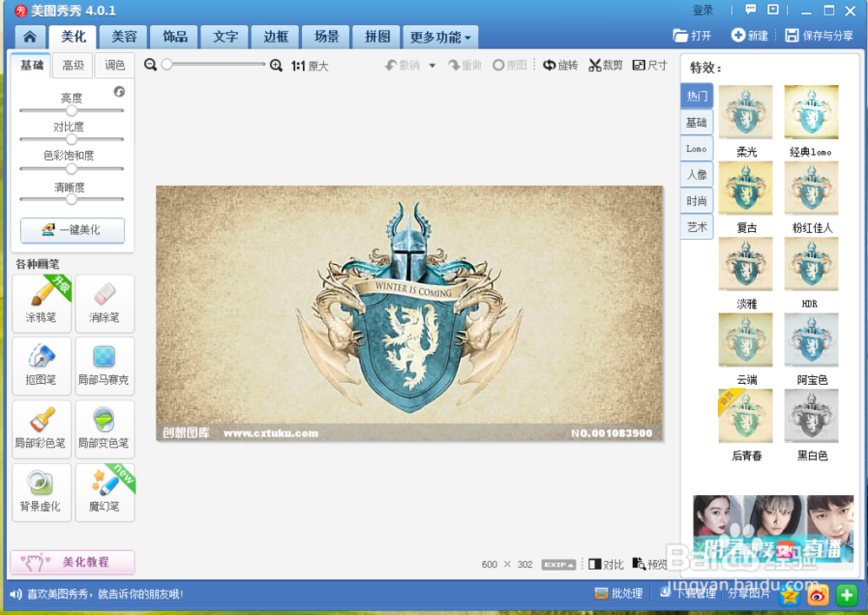This screenshot has height=615, width=868.
Task: Expand the undo history dropdown arrow
Action: [x=432, y=65]
